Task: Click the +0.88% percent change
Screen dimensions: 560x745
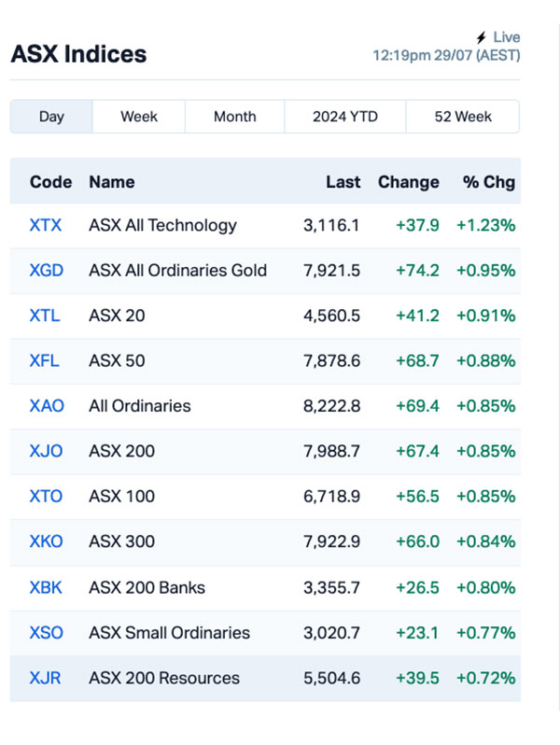Action: [x=486, y=360]
